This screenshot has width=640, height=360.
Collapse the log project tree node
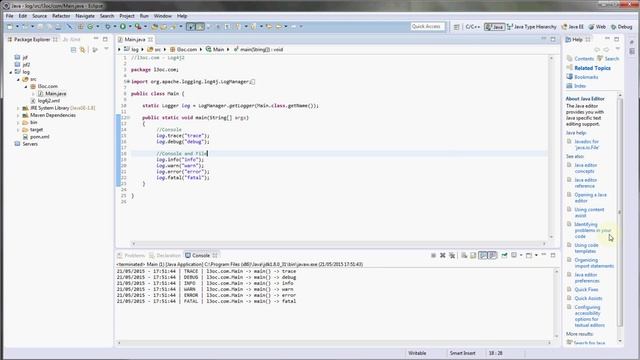[11, 72]
